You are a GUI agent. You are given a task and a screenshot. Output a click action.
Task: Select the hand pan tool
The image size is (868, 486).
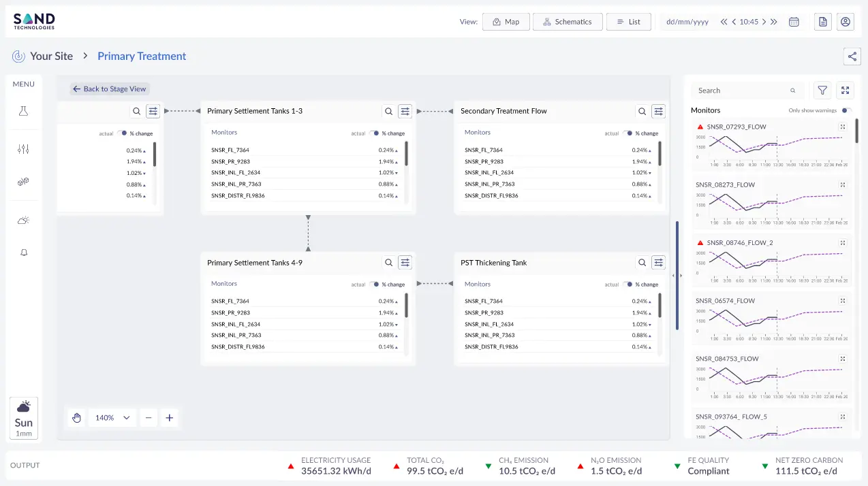click(77, 418)
